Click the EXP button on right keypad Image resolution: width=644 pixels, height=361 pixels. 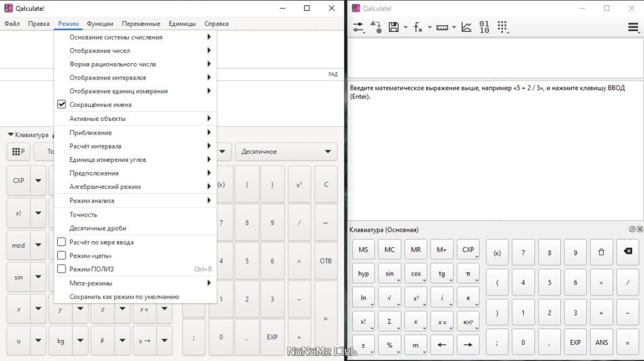[575, 342]
